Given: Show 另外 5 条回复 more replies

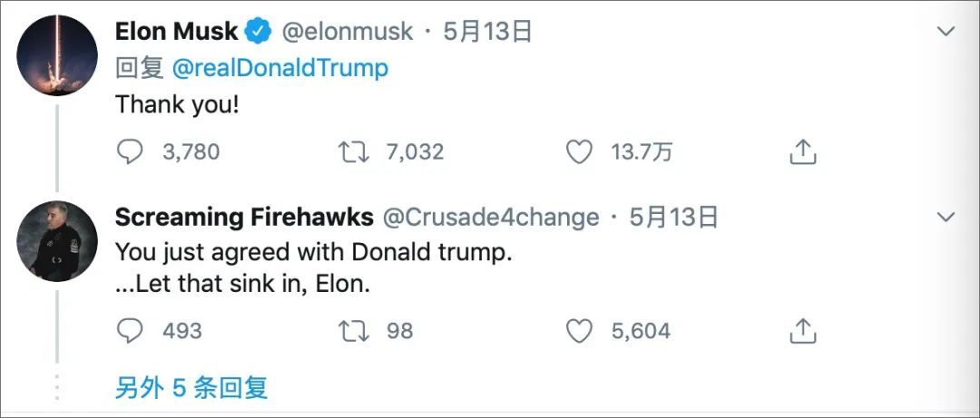Looking at the screenshot, I should [x=191, y=388].
